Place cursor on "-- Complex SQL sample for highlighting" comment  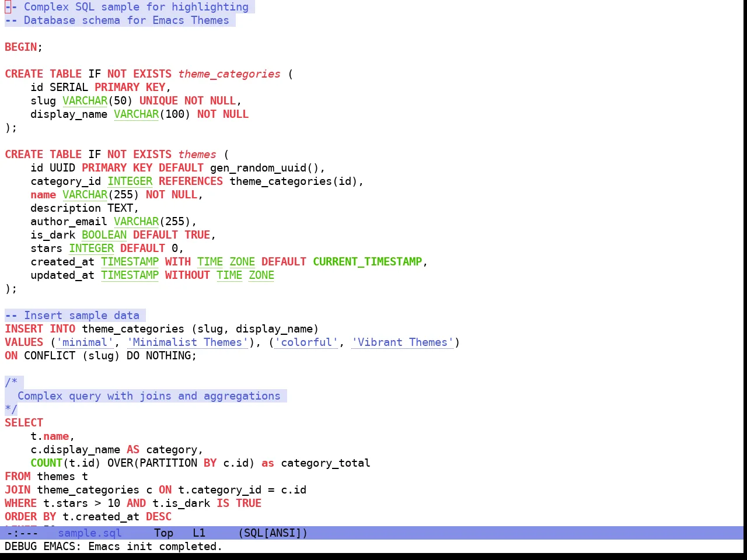point(127,7)
